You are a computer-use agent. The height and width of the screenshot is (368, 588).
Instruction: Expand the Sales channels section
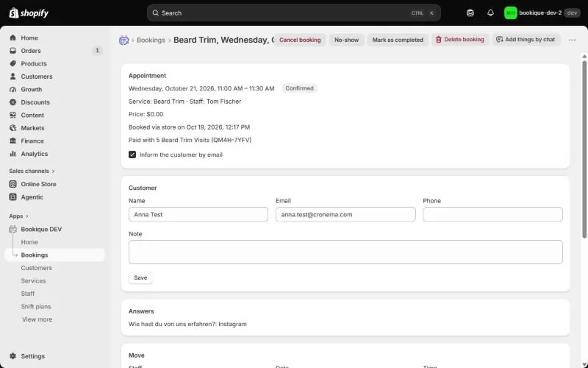pos(32,171)
